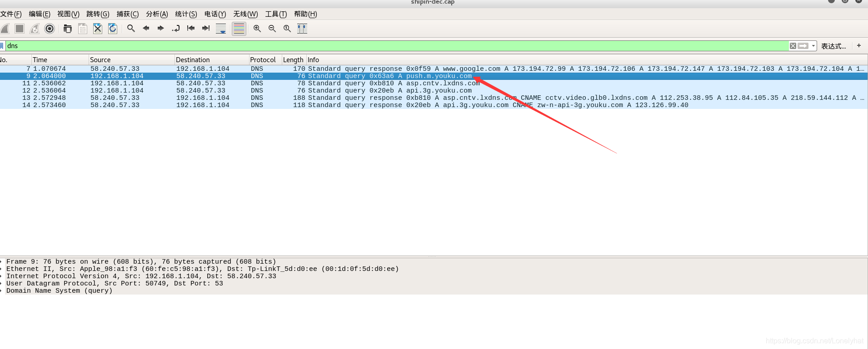This screenshot has height=349, width=868.
Task: Toggle packet list colorization
Action: point(239,29)
